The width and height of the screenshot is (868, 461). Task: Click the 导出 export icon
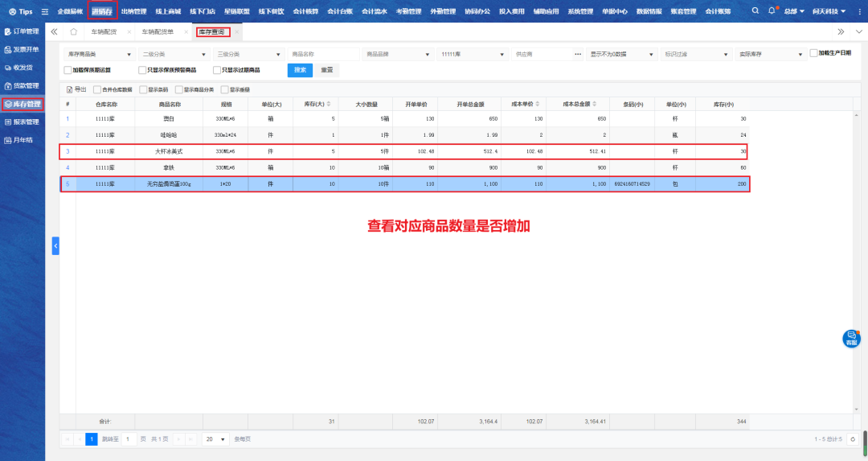coord(68,89)
